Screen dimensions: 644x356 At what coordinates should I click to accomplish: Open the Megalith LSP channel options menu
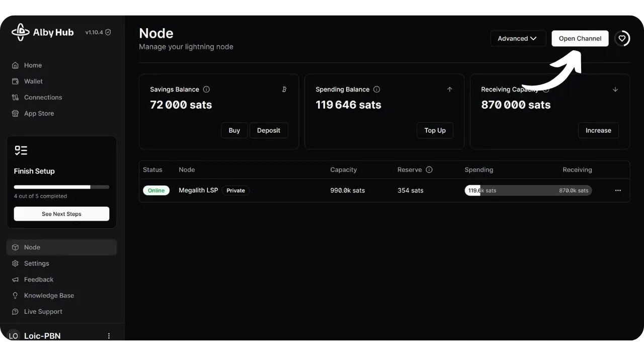tap(618, 191)
